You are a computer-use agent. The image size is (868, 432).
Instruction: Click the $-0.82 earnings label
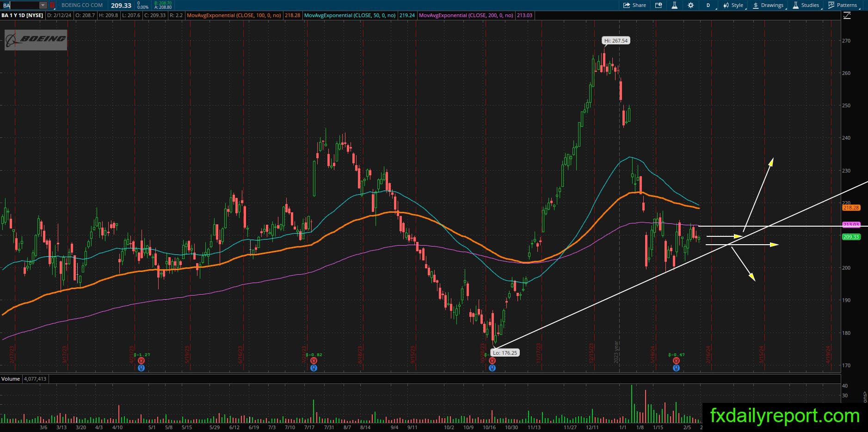314,355
